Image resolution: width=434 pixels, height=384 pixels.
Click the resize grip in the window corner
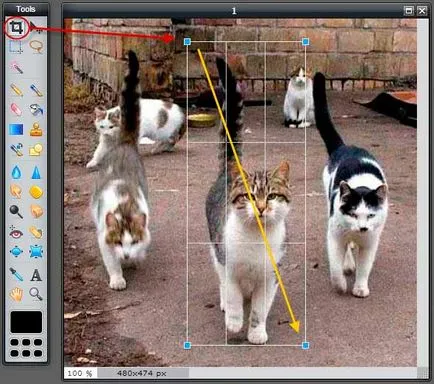point(423,373)
